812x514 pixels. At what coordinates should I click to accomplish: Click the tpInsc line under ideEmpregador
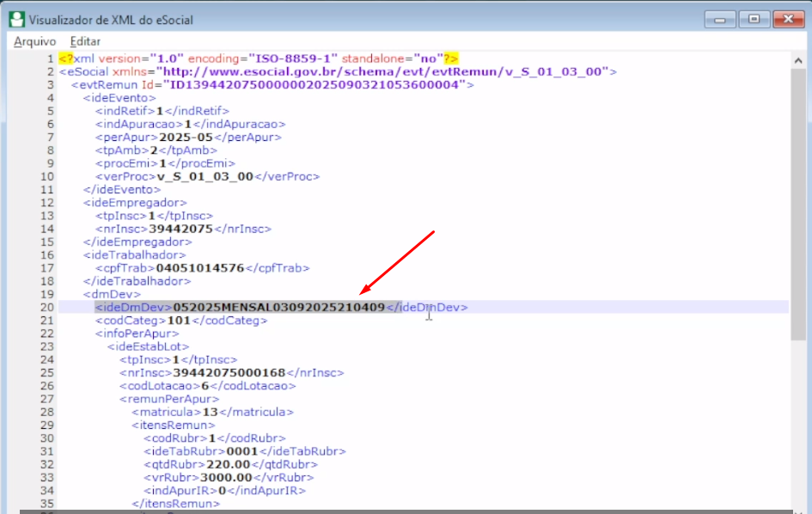(x=154, y=216)
